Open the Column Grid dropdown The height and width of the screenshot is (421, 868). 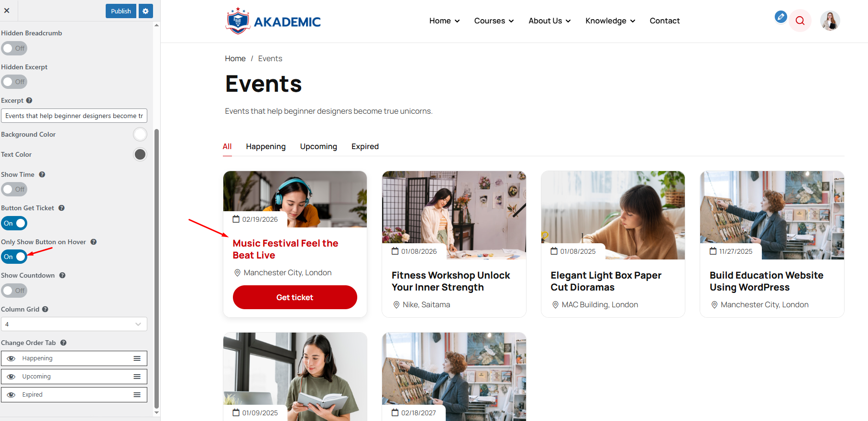pyautogui.click(x=74, y=324)
